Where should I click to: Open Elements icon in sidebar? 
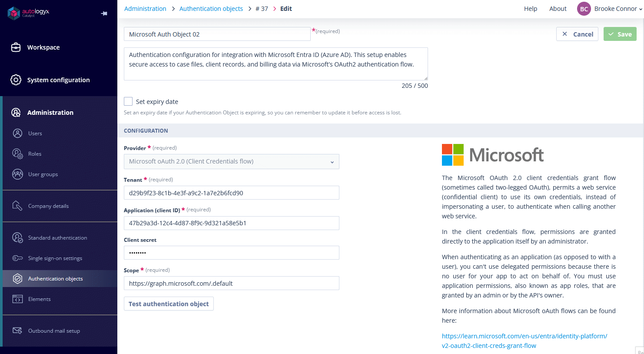pos(17,299)
